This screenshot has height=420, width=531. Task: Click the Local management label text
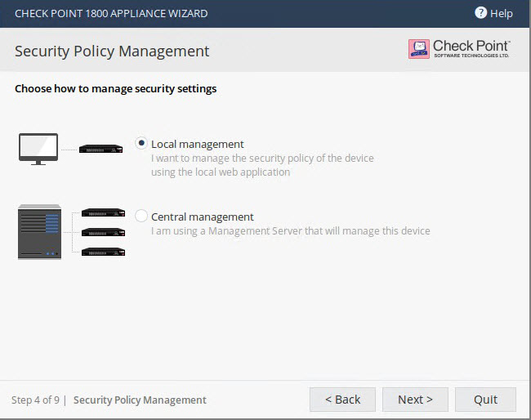(x=198, y=145)
